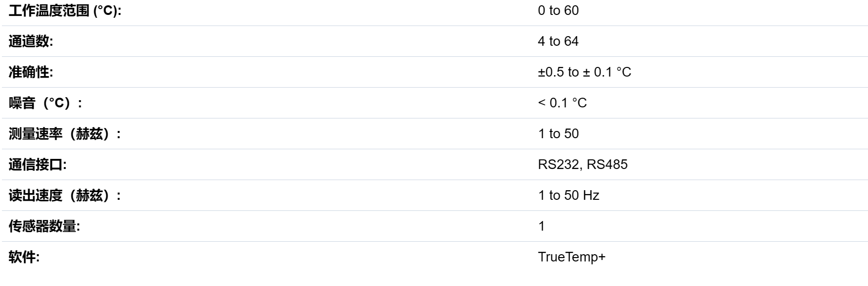Select the sensor count value 1
Screen dimensions: 868x286
pyautogui.click(x=542, y=226)
